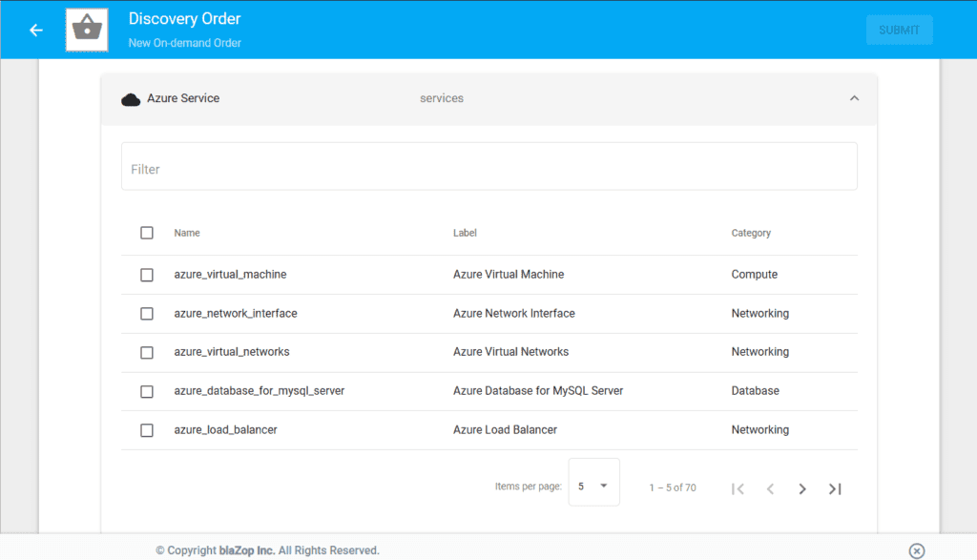Click the '1 – 5 of 70' range text
977x560 pixels.
click(673, 487)
